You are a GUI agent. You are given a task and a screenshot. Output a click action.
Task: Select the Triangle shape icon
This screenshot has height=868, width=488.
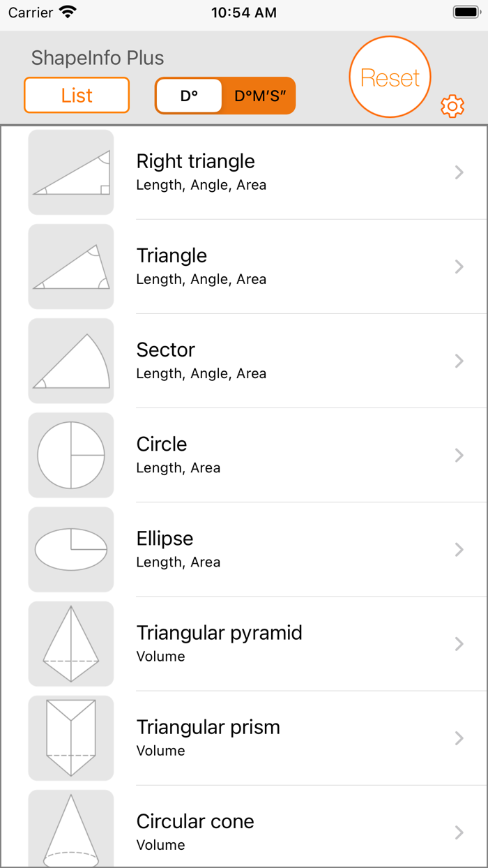70,266
